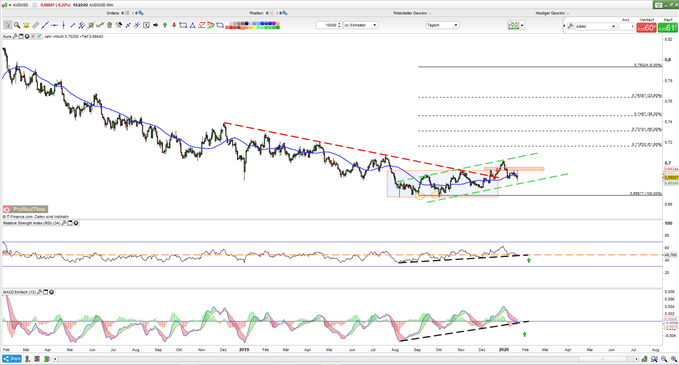The image size is (679, 365).
Task: Open the Täglich timeframe dropdown
Action: pyautogui.click(x=442, y=25)
